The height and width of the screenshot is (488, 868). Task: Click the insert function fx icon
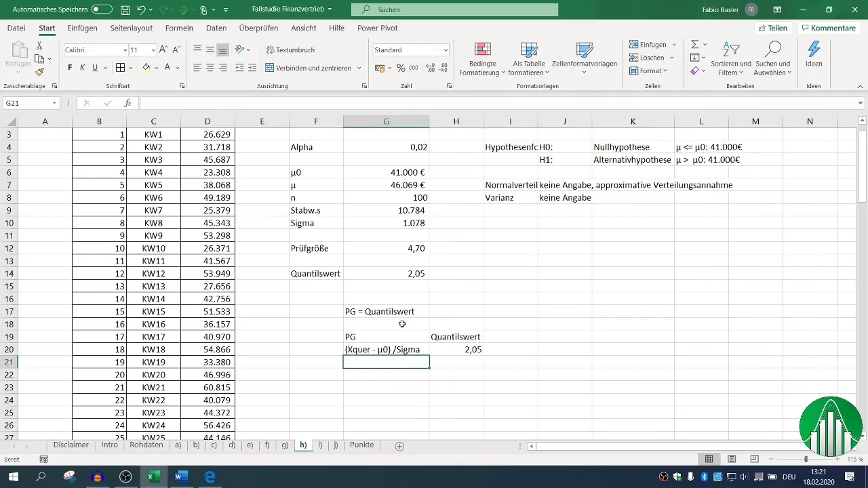[127, 103]
